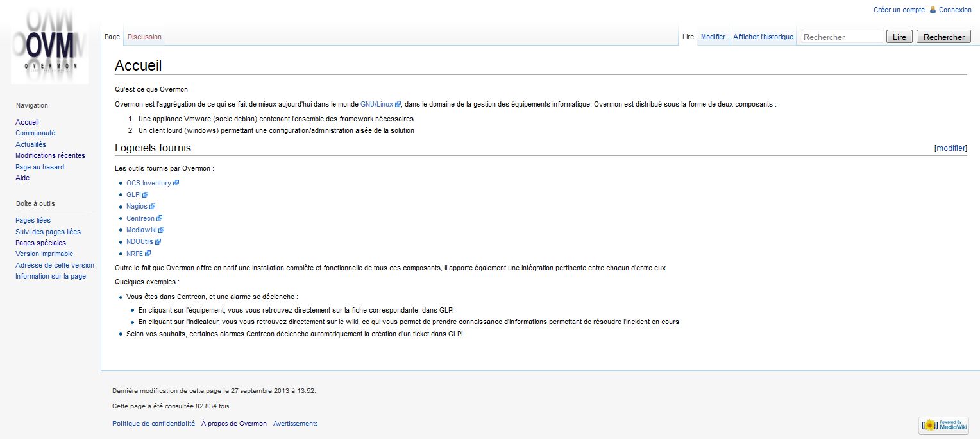Switch to the Discussion tab
980x439 pixels.
pyautogui.click(x=144, y=37)
